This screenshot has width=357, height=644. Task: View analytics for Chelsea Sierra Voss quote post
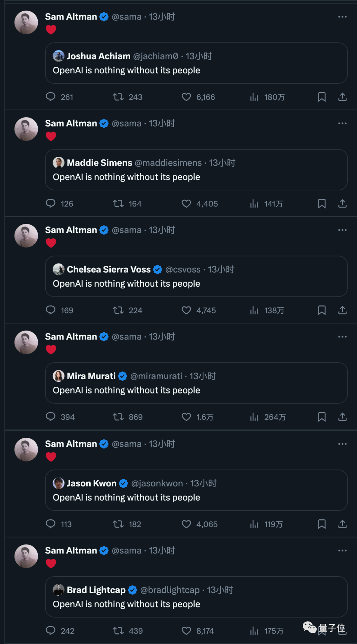[x=254, y=310]
